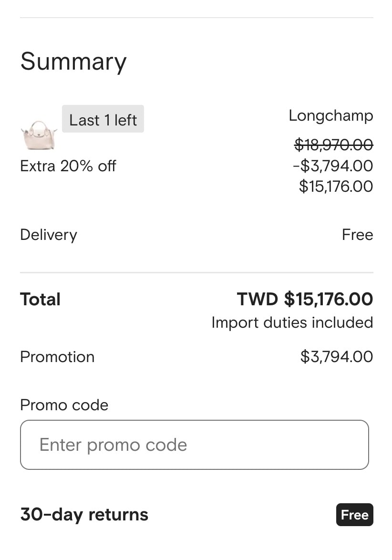Open the Longchamp brand name
Image resolution: width=392 pixels, height=560 pixels.
click(331, 116)
